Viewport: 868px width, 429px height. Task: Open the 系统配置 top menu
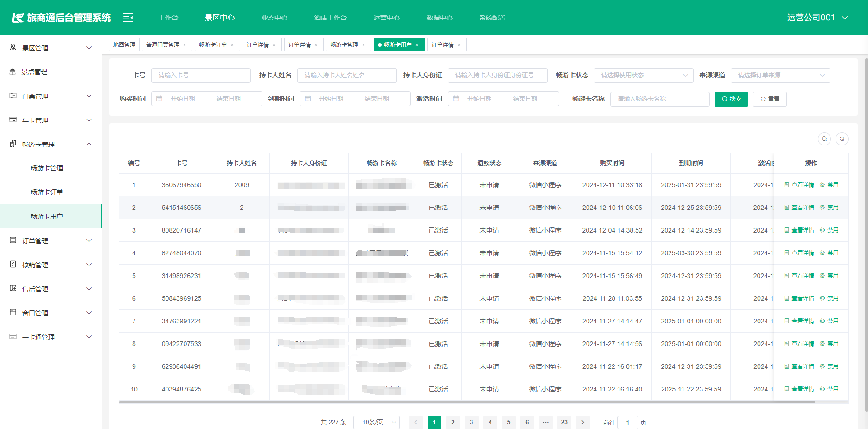pos(492,18)
